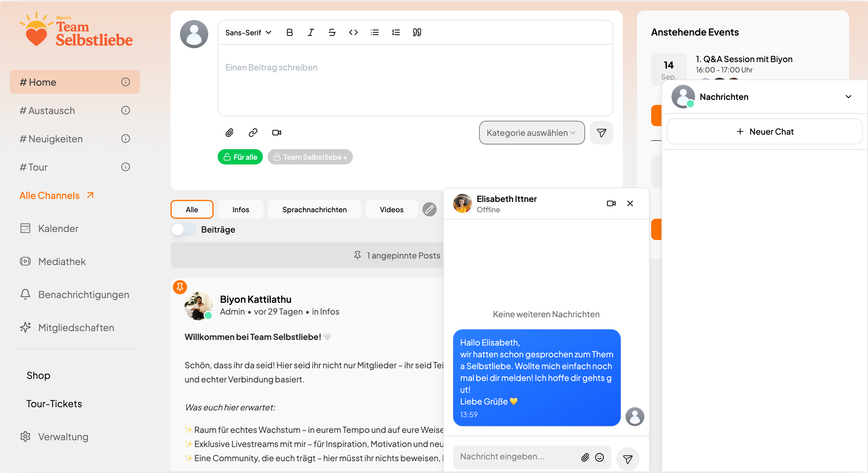Select Team Selbstliebe + visibility option

pos(310,157)
